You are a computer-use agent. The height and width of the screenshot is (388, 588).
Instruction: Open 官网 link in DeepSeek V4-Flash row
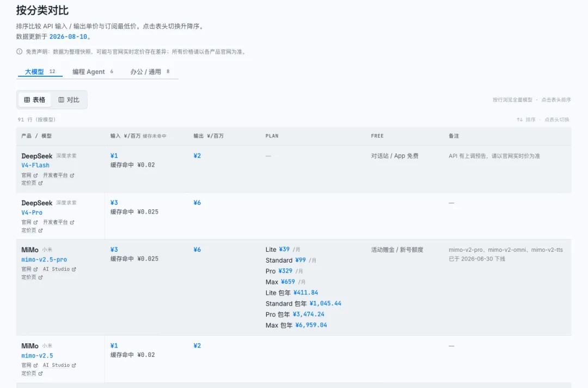[x=29, y=175]
